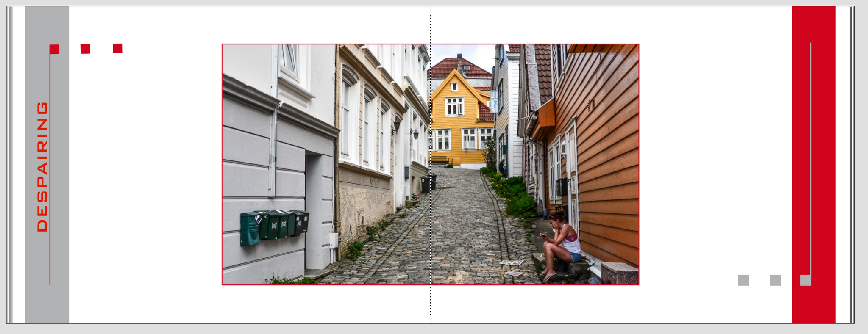Select the leftmost of the three gray squares
Viewport: 868px width, 334px height.
pos(743,280)
